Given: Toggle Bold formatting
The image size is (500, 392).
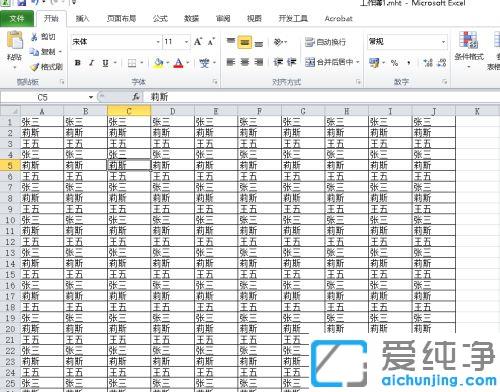Looking at the screenshot, I should [78, 63].
